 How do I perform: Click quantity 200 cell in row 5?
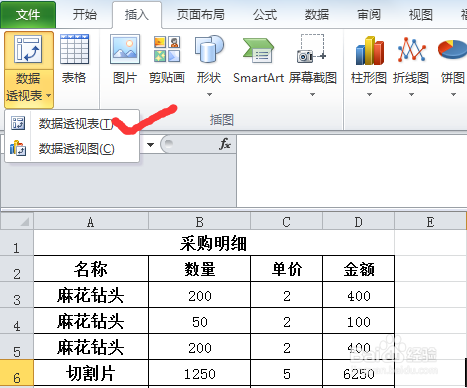(x=199, y=347)
